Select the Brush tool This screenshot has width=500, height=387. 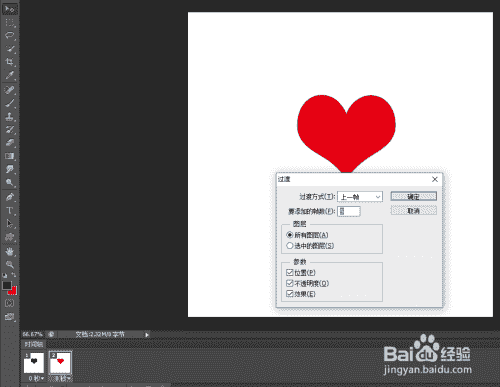[x=10, y=103]
